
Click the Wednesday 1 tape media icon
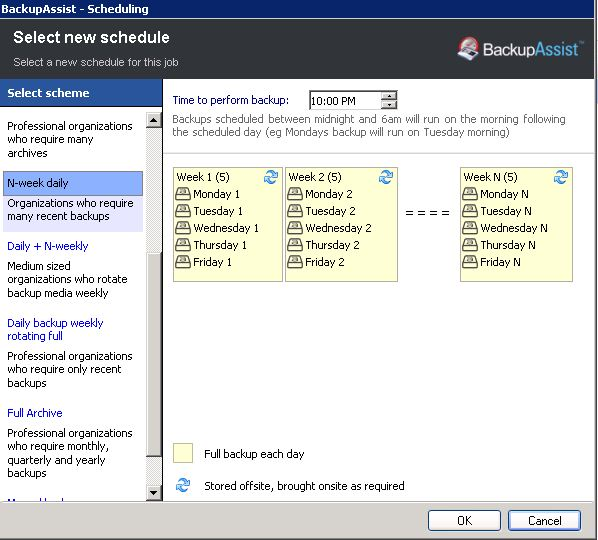click(x=183, y=228)
